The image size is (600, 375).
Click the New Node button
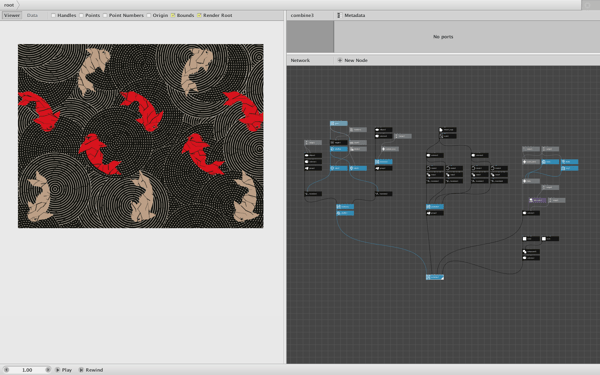352,60
